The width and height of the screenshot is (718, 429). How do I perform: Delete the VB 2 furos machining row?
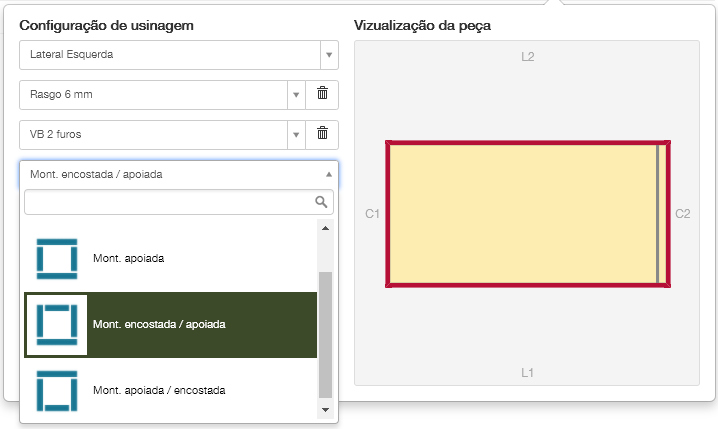pos(322,134)
